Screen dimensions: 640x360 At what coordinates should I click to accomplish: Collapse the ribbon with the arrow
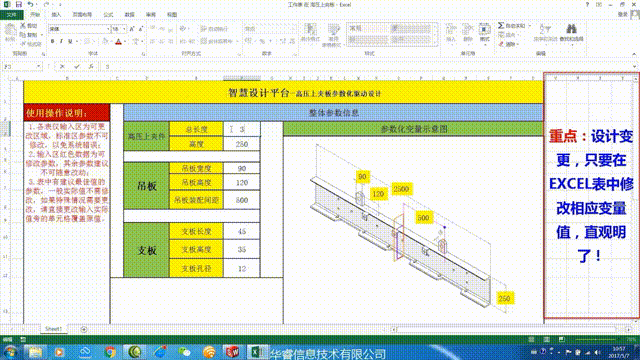pos(634,54)
